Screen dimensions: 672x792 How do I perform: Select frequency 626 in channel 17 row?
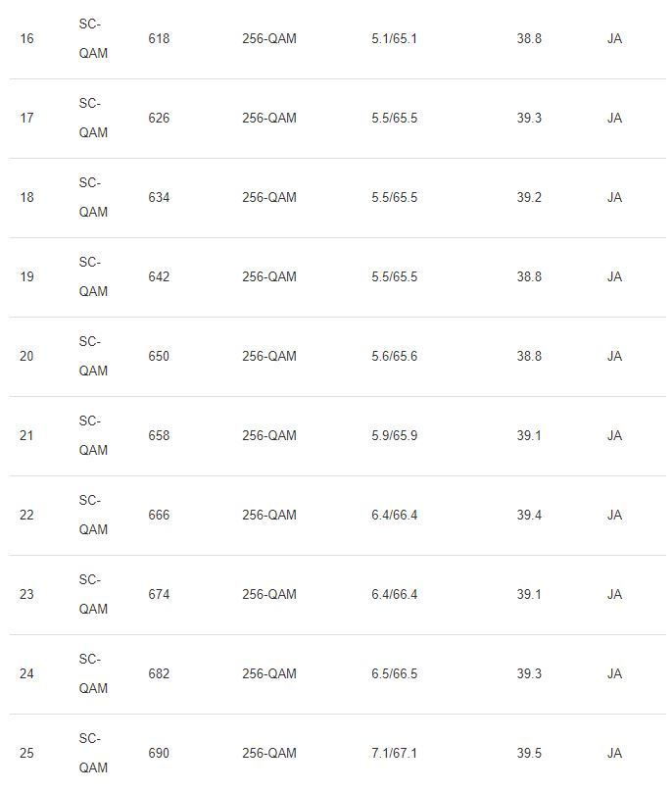(159, 119)
